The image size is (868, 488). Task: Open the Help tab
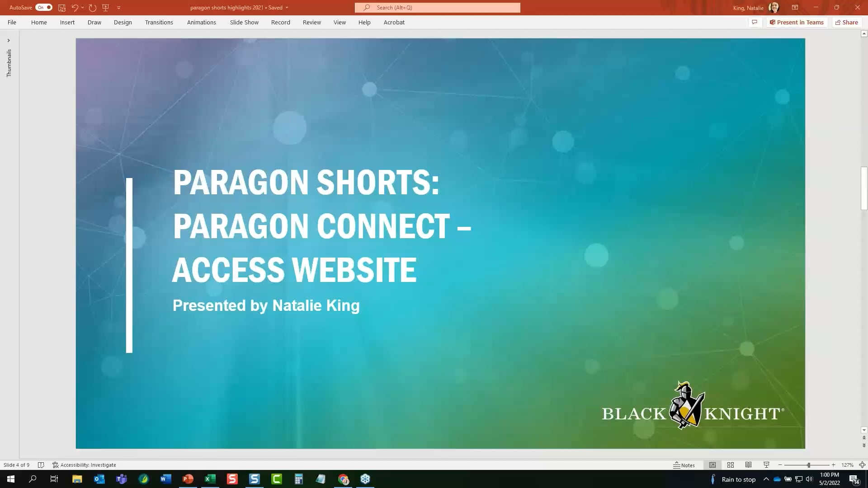pyautogui.click(x=364, y=22)
